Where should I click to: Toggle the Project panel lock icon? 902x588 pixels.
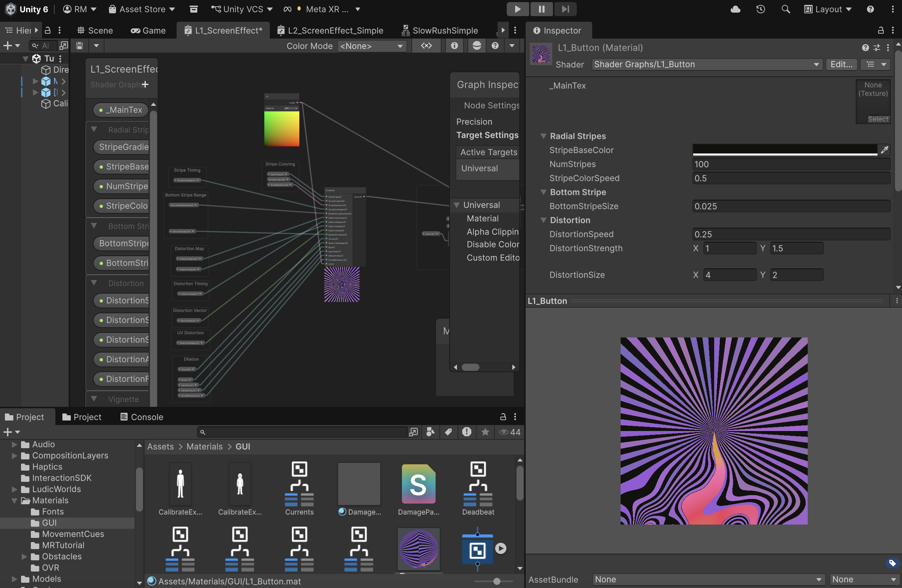click(503, 417)
